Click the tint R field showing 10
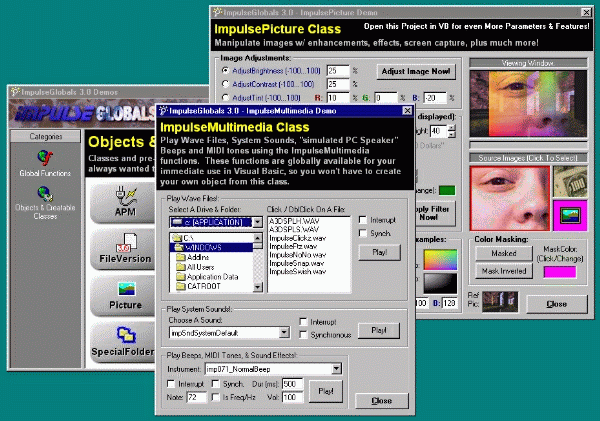This screenshot has width=600, height=421. 338,98
